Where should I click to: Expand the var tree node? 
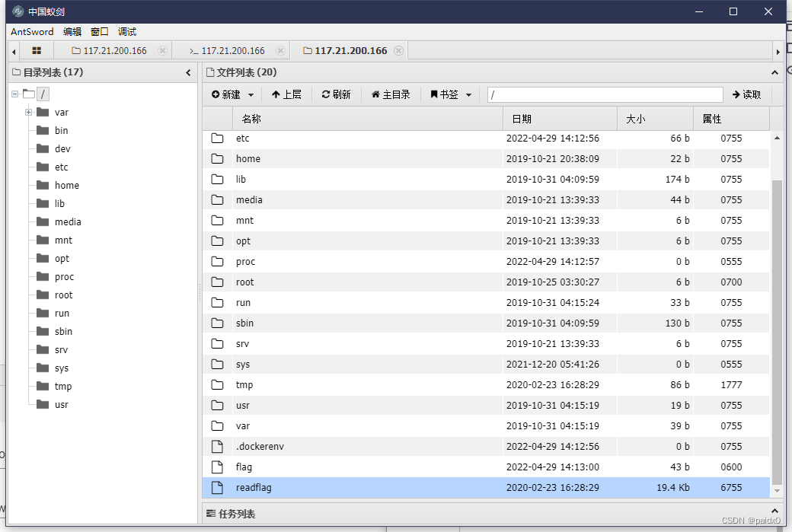coord(29,112)
